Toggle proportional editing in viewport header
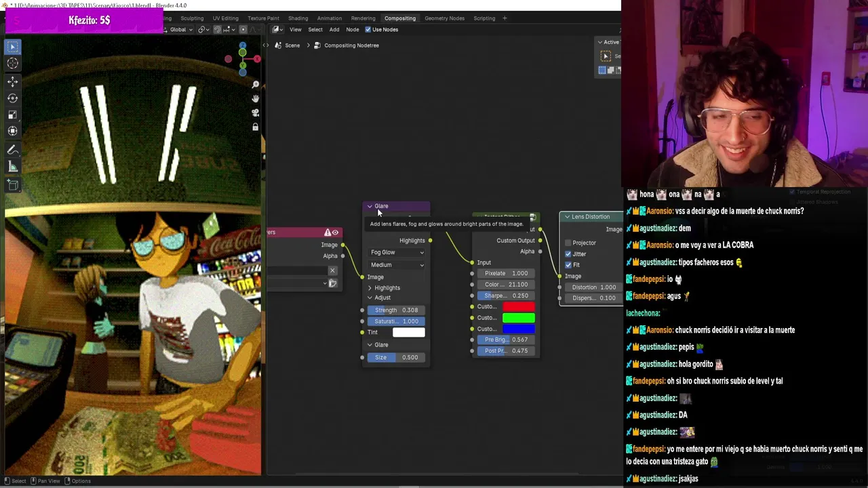This screenshot has height=488, width=868. [x=243, y=30]
